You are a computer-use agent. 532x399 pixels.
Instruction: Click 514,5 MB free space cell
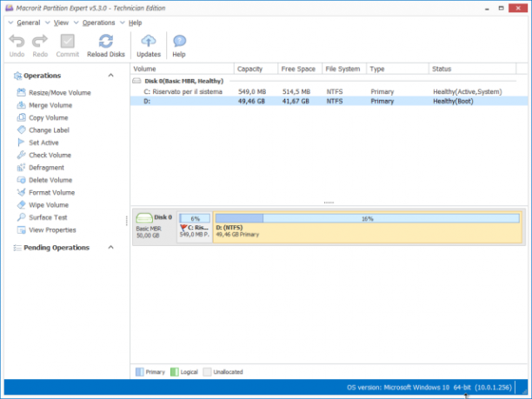click(x=296, y=91)
